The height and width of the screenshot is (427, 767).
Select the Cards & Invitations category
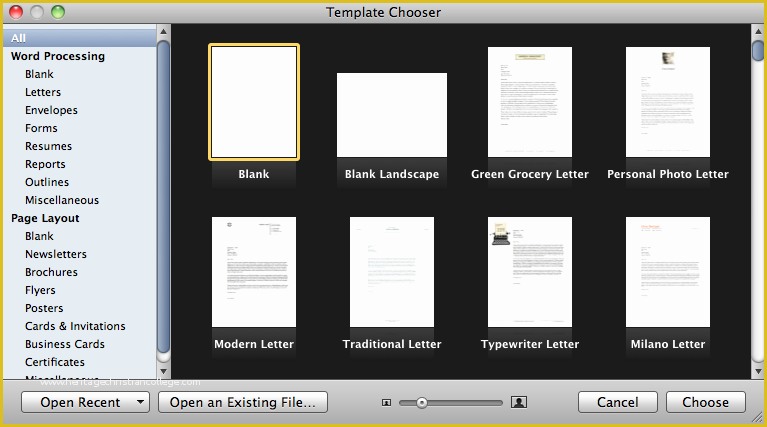pos(75,326)
